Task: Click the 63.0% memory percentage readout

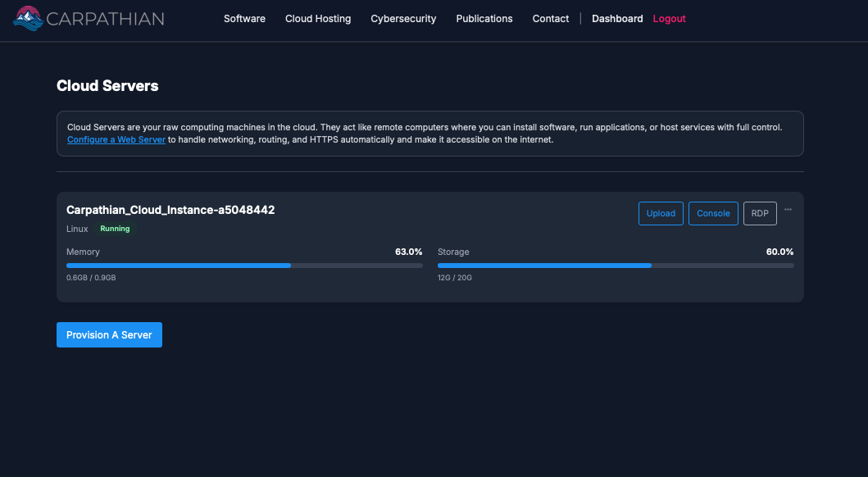Action: (x=408, y=252)
